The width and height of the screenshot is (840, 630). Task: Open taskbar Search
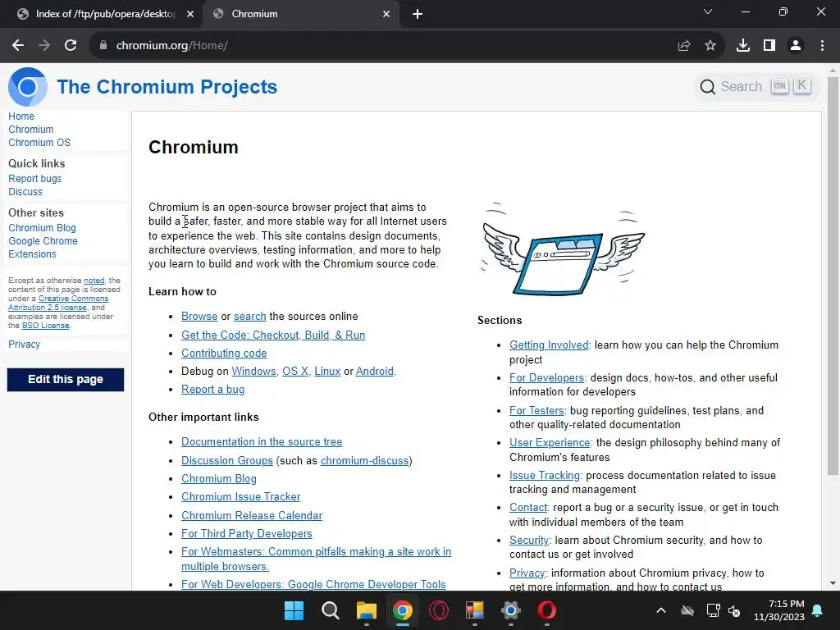(330, 610)
